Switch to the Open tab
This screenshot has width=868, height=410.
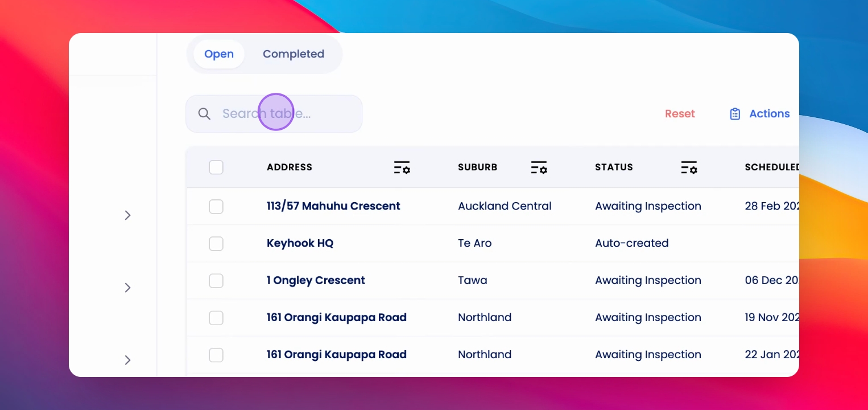(x=219, y=54)
